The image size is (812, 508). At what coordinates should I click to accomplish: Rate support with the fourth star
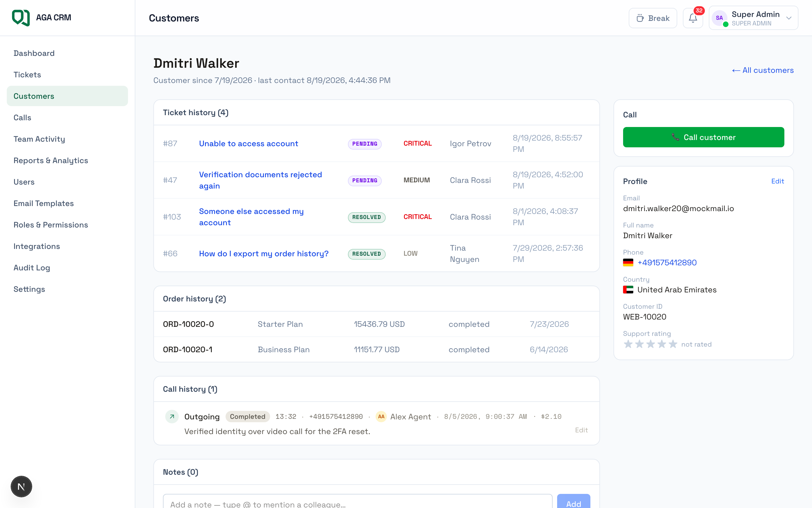click(662, 344)
